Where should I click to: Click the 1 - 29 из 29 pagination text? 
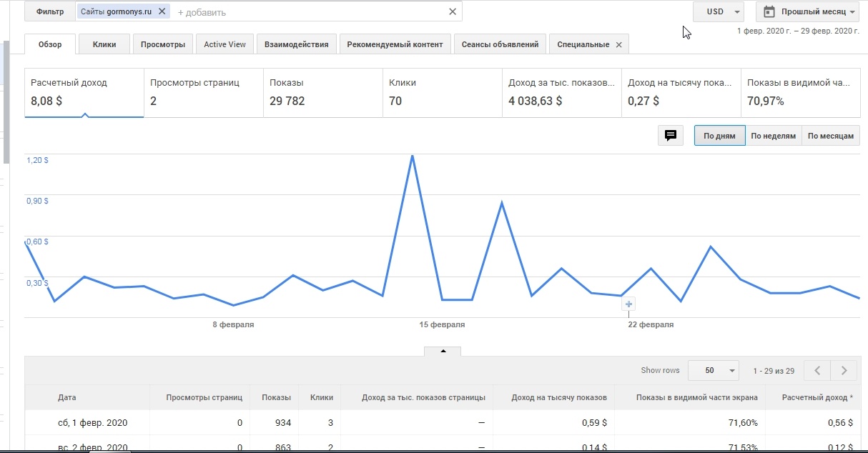(x=774, y=371)
